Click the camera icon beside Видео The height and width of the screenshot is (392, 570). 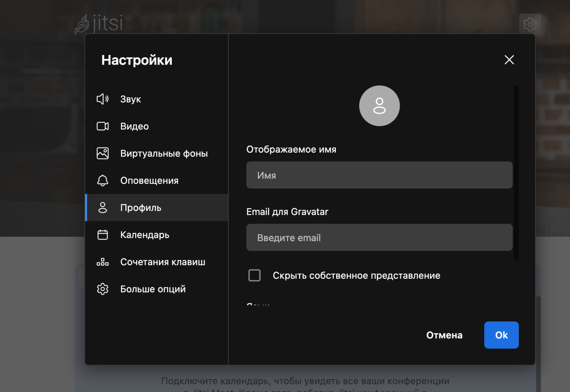[x=102, y=126]
